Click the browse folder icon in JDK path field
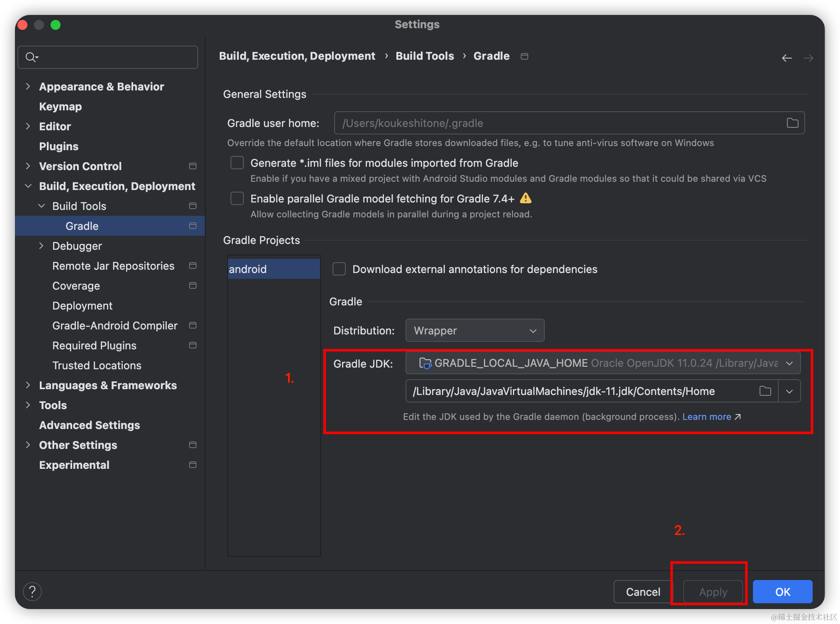840x624 pixels. pyautogui.click(x=765, y=391)
